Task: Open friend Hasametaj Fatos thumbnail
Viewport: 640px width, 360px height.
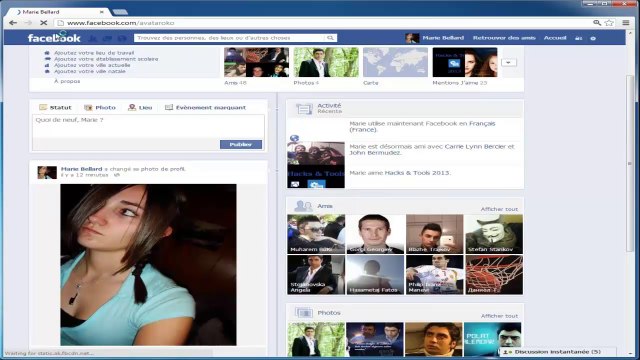Action: pyautogui.click(x=375, y=275)
